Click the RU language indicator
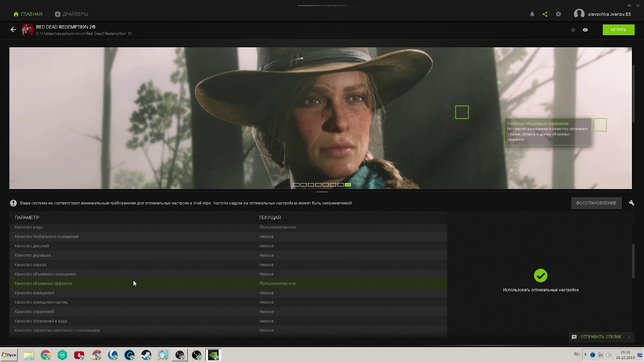The height and width of the screenshot is (362, 644). point(577,354)
